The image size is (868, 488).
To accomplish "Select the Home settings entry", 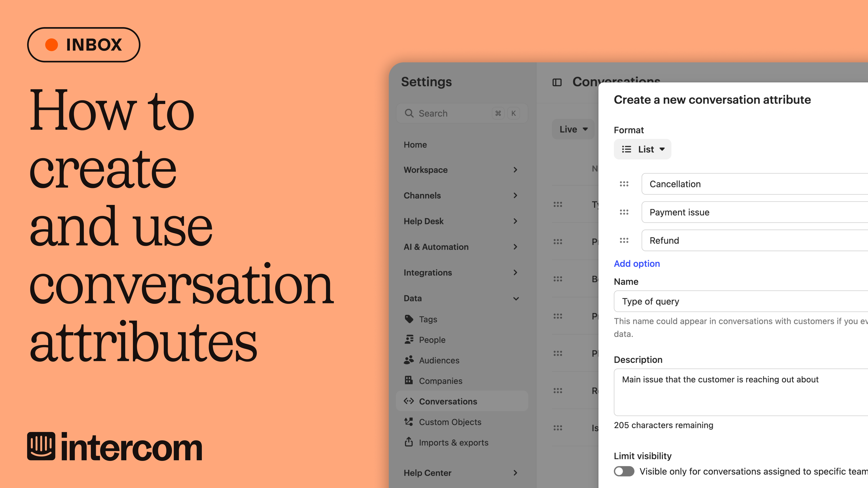I will pos(415,145).
